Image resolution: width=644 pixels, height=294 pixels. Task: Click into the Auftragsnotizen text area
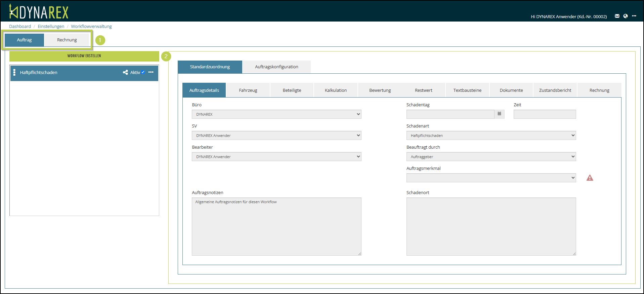(276, 226)
